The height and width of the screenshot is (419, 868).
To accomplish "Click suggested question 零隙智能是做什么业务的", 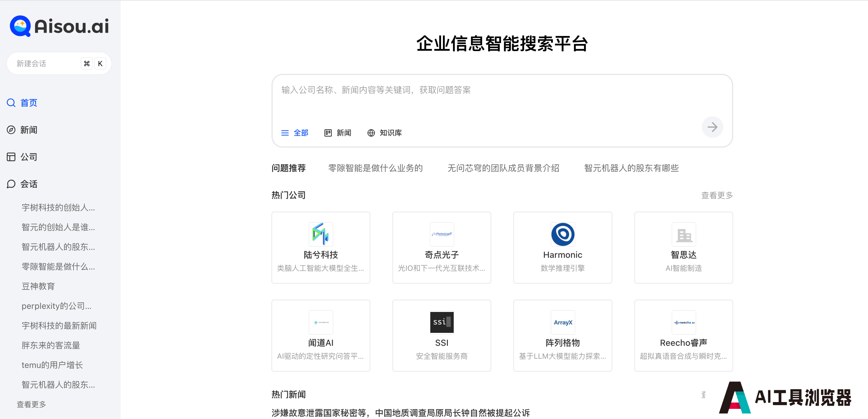I will point(376,168).
